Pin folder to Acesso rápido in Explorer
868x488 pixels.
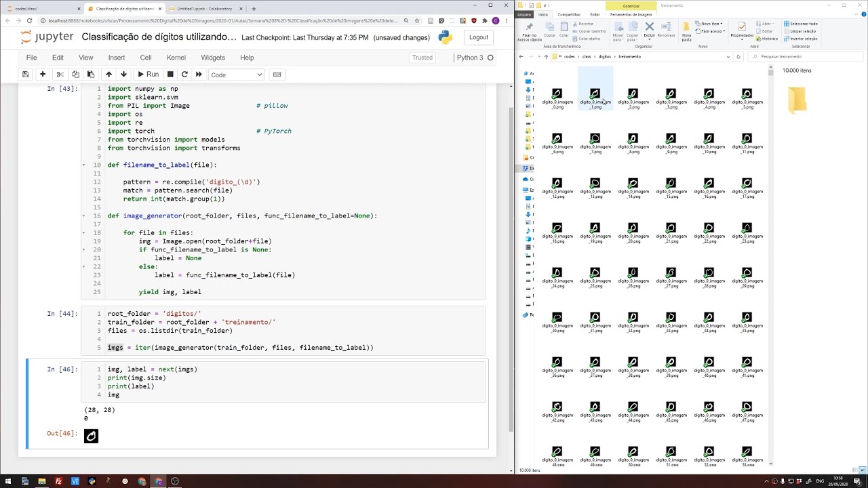tap(529, 31)
